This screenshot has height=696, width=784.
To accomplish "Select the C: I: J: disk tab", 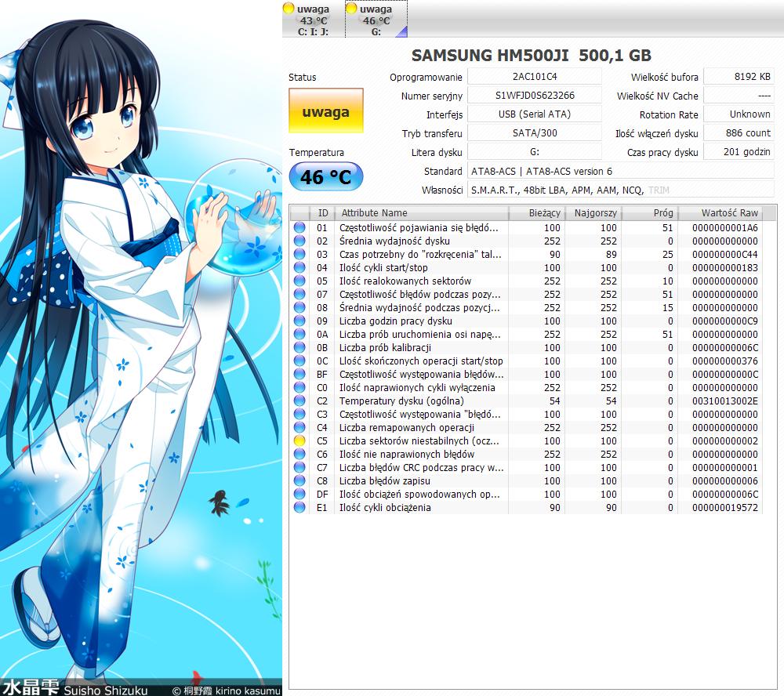I will 313,20.
